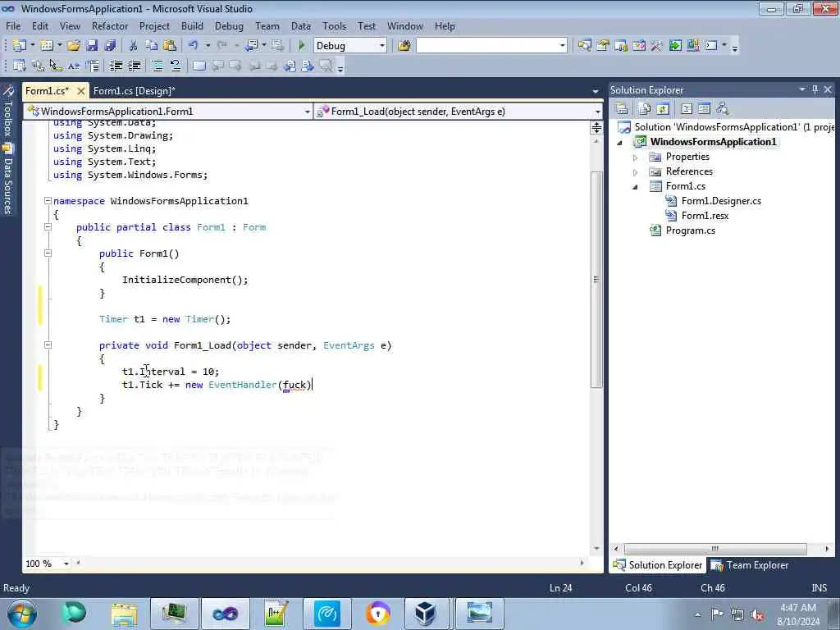This screenshot has width=840, height=630.
Task: Click the Save All toolbar icon
Action: (110, 46)
